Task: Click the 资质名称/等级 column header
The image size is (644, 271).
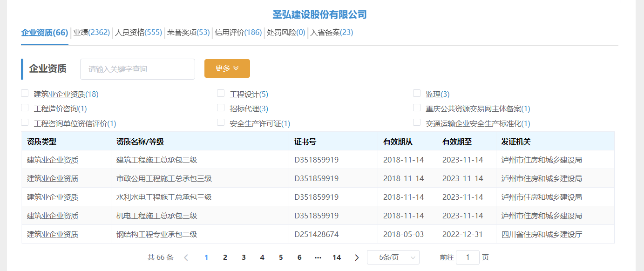Action: 200,141
